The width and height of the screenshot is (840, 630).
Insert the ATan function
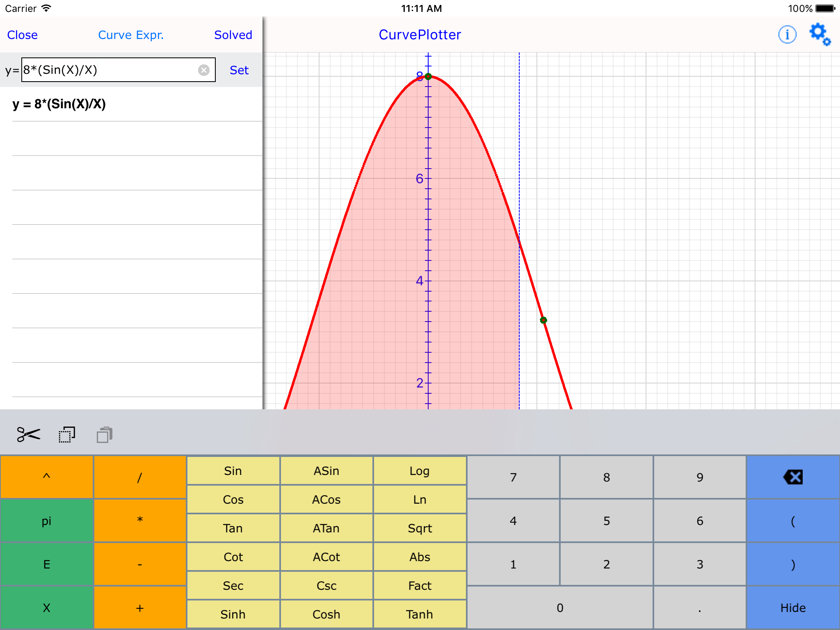326,528
